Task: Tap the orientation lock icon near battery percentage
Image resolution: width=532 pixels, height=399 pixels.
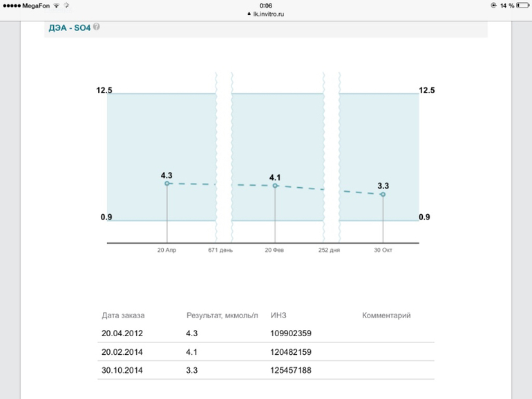Action: tap(493, 5)
